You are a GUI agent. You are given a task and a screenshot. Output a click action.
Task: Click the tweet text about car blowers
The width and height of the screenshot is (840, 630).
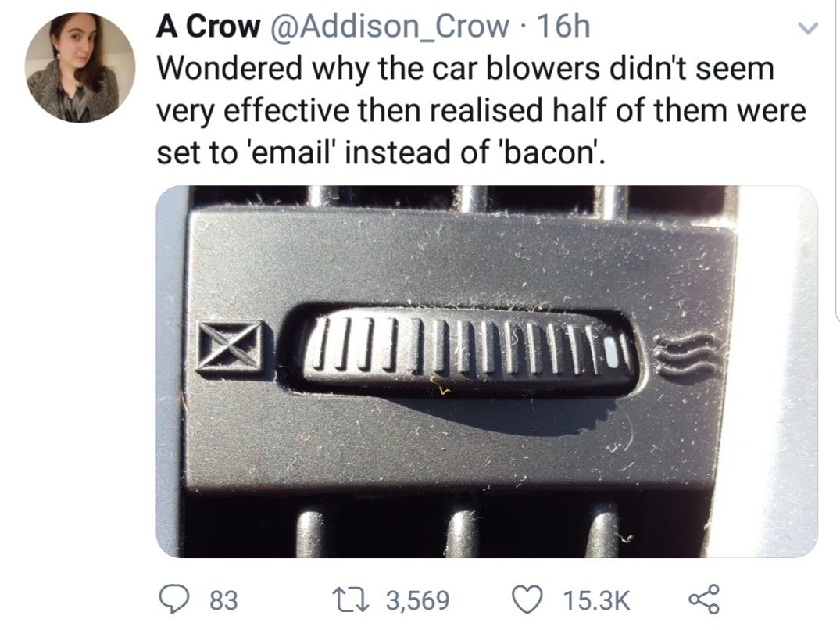tap(481, 110)
